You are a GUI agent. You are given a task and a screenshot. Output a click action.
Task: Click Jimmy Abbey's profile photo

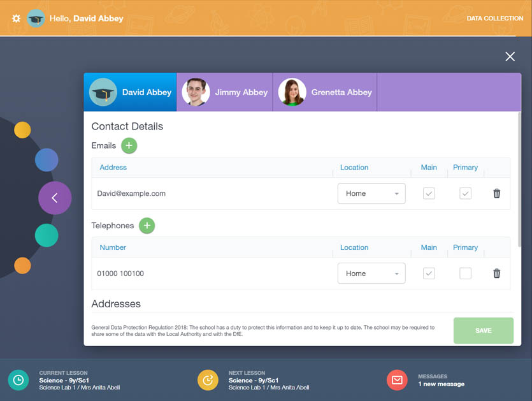pos(196,92)
